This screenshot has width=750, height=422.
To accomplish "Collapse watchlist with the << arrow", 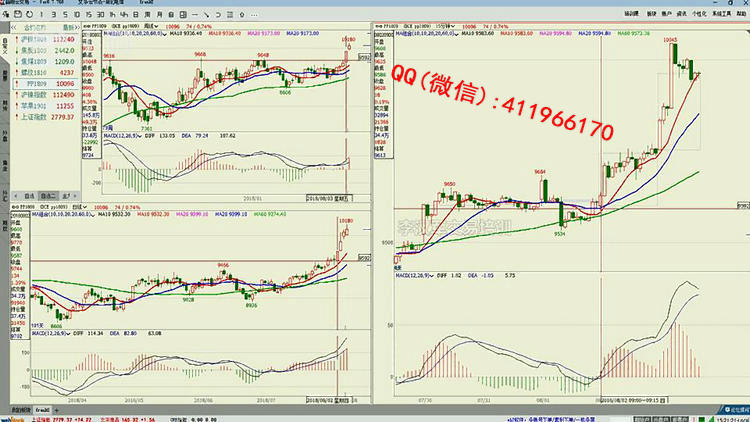I will click(x=14, y=28).
